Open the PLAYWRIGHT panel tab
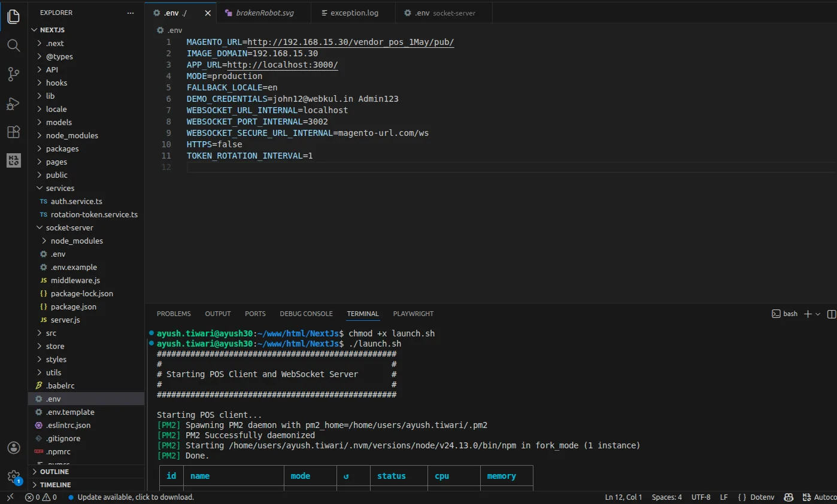Viewport: 837px width, 504px height. click(x=413, y=314)
